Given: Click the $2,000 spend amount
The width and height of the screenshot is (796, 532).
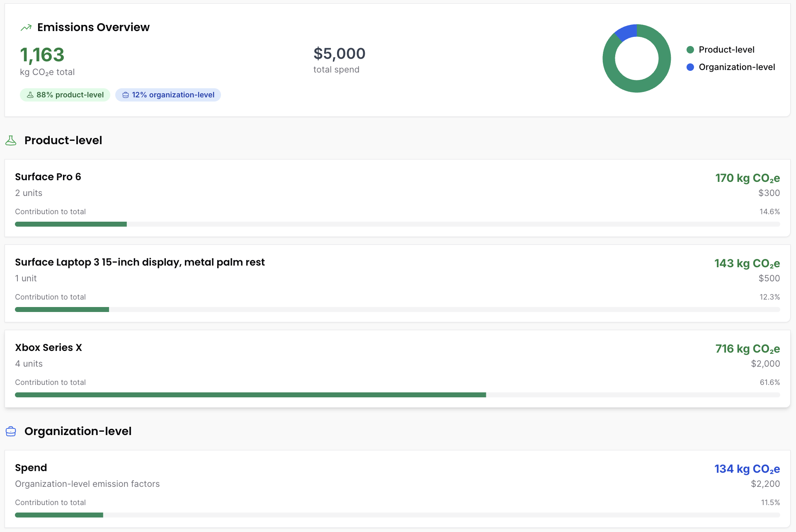Looking at the screenshot, I should 765,364.
